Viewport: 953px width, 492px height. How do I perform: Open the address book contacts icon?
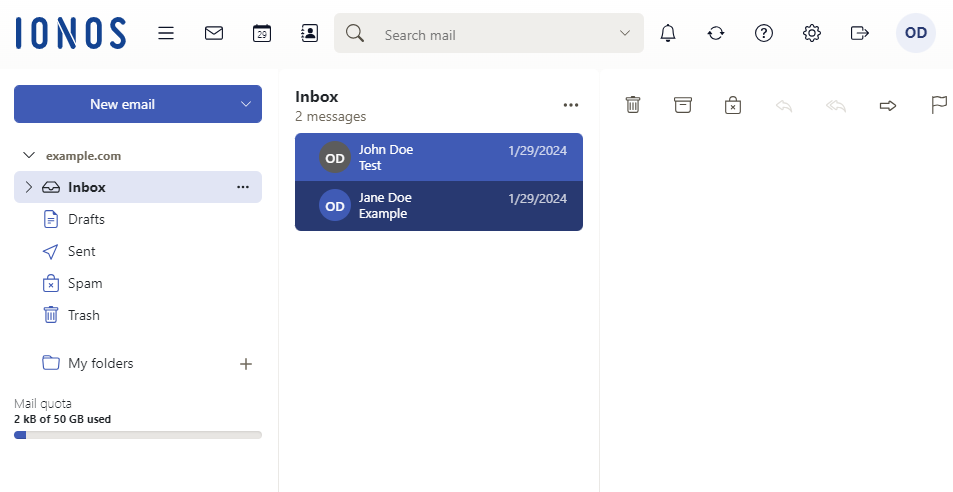click(x=309, y=33)
